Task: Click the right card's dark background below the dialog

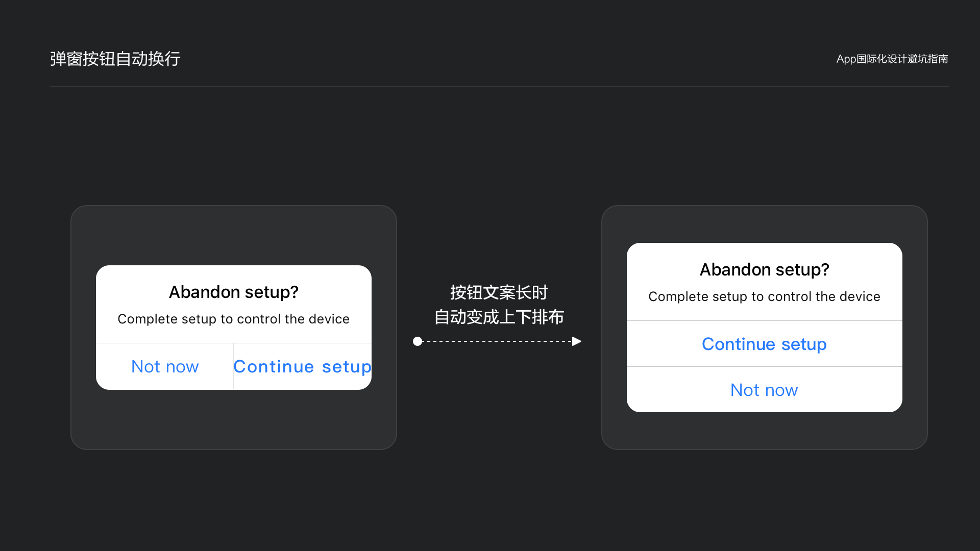Action: pyautogui.click(x=764, y=431)
